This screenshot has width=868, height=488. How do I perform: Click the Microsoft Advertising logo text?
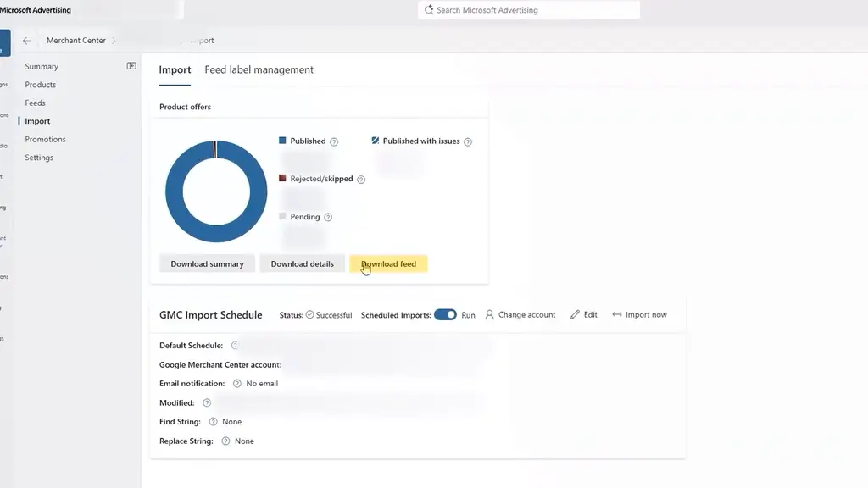point(36,10)
